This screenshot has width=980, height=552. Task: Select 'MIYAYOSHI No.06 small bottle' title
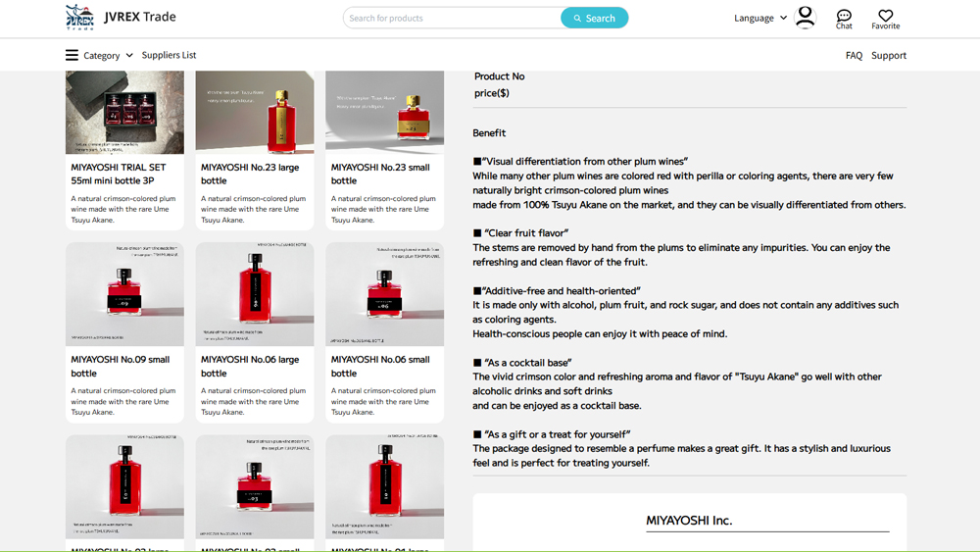pyautogui.click(x=380, y=367)
